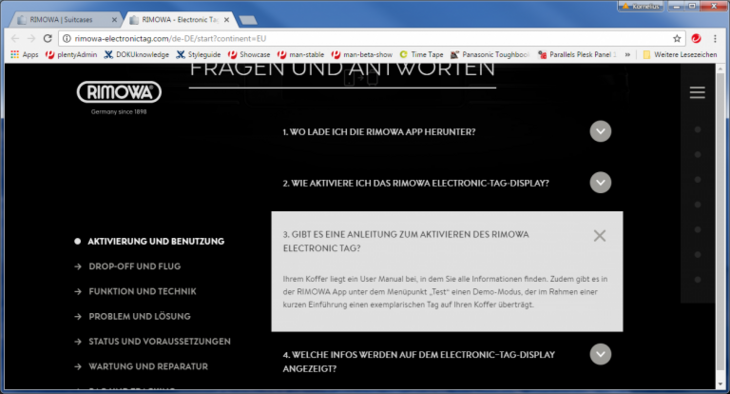Open the DOKUknowledge bookmark
The image size is (730, 394).
click(x=136, y=54)
